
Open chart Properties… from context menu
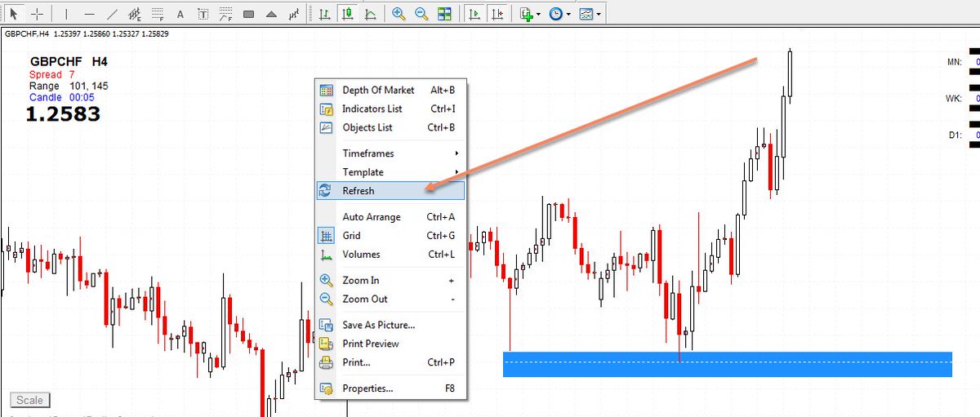390,388
